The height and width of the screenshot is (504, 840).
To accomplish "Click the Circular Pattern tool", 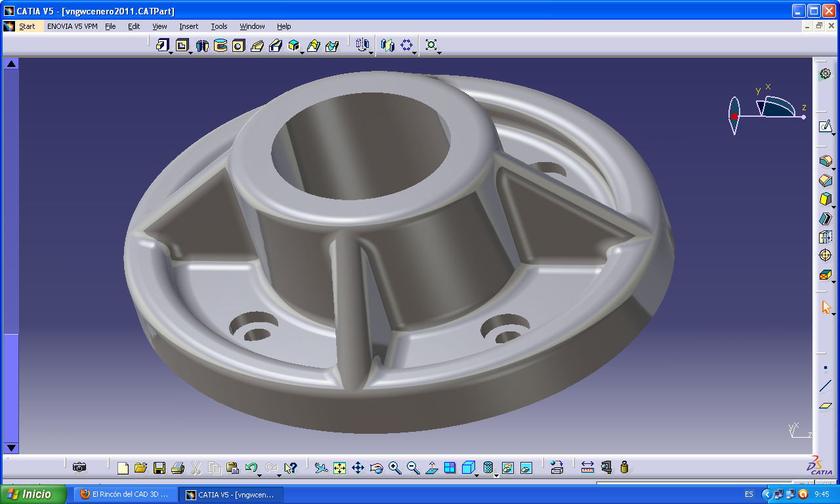I will pos(407,45).
